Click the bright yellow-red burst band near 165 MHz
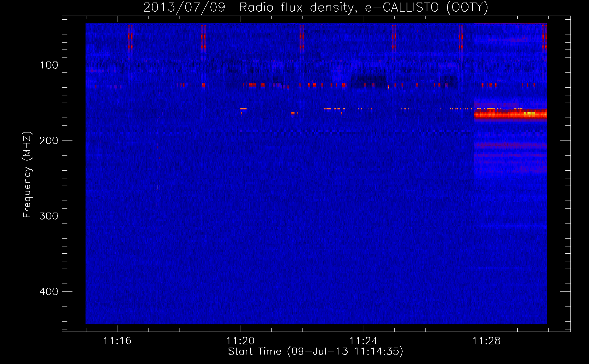This screenshot has height=364, width=589. (x=510, y=115)
